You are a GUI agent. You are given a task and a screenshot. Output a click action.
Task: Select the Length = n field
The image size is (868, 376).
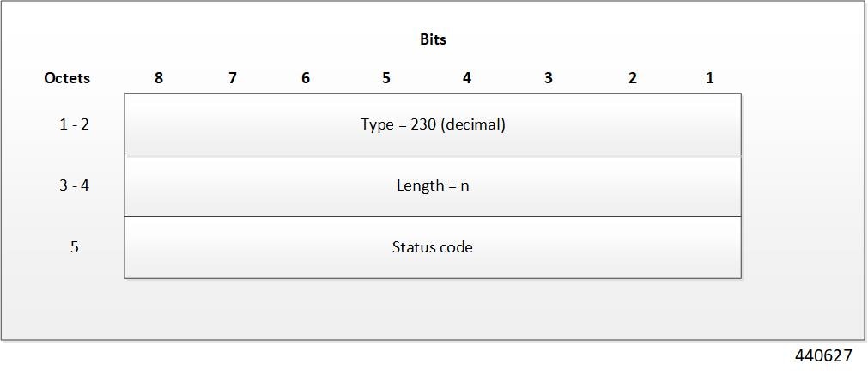click(x=433, y=186)
